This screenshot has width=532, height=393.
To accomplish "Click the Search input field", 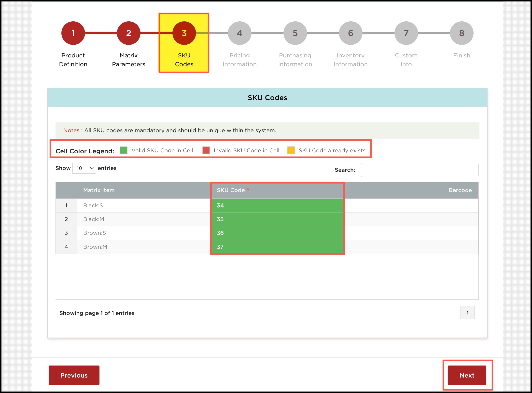I will [419, 170].
